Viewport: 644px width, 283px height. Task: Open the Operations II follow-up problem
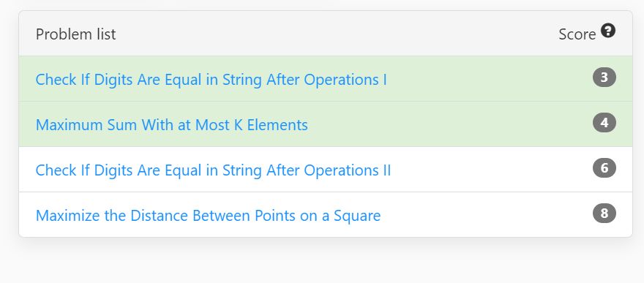point(213,170)
